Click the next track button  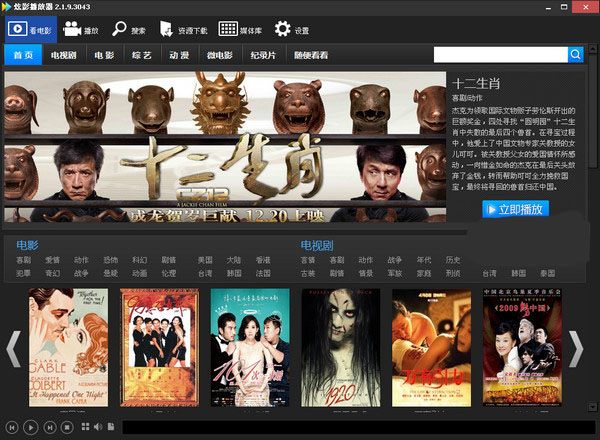click(x=50, y=427)
